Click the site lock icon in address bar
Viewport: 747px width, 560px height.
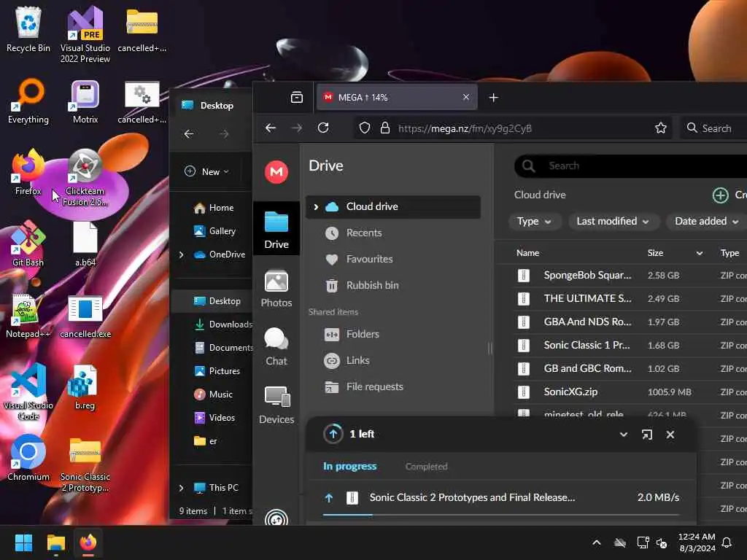(x=385, y=128)
